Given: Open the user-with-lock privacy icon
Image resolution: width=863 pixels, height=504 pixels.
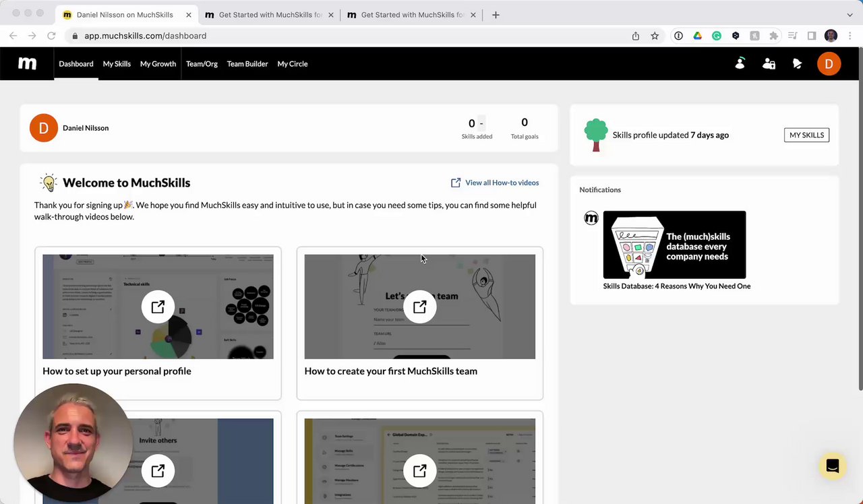Looking at the screenshot, I should [769, 63].
